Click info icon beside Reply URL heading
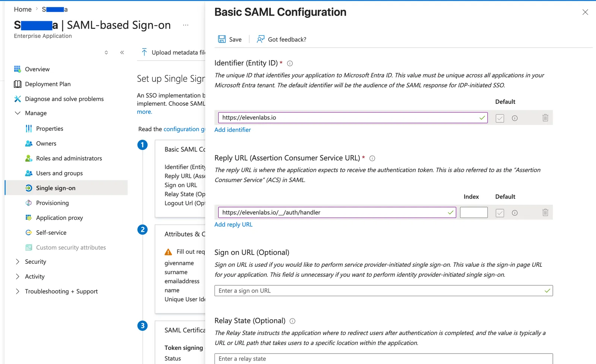The image size is (596, 364). [372, 158]
